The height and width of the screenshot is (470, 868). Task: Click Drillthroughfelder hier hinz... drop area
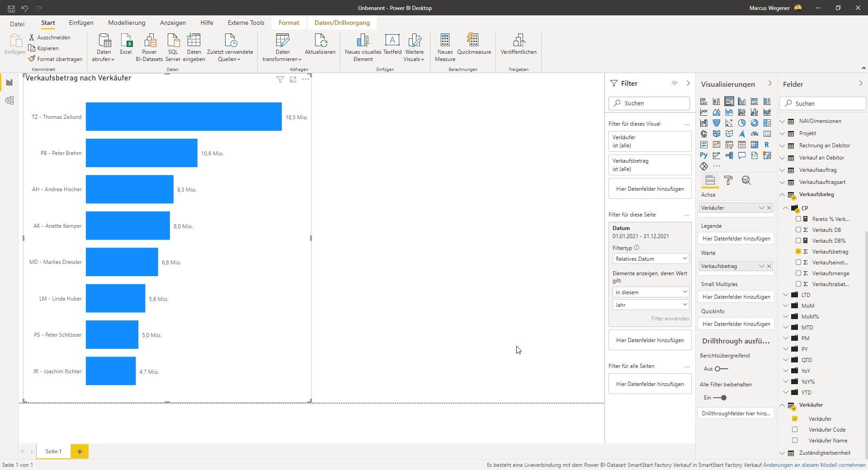(736, 413)
